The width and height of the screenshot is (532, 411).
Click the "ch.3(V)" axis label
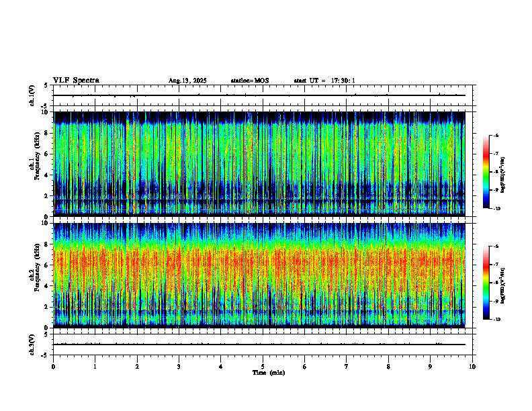[32, 345]
